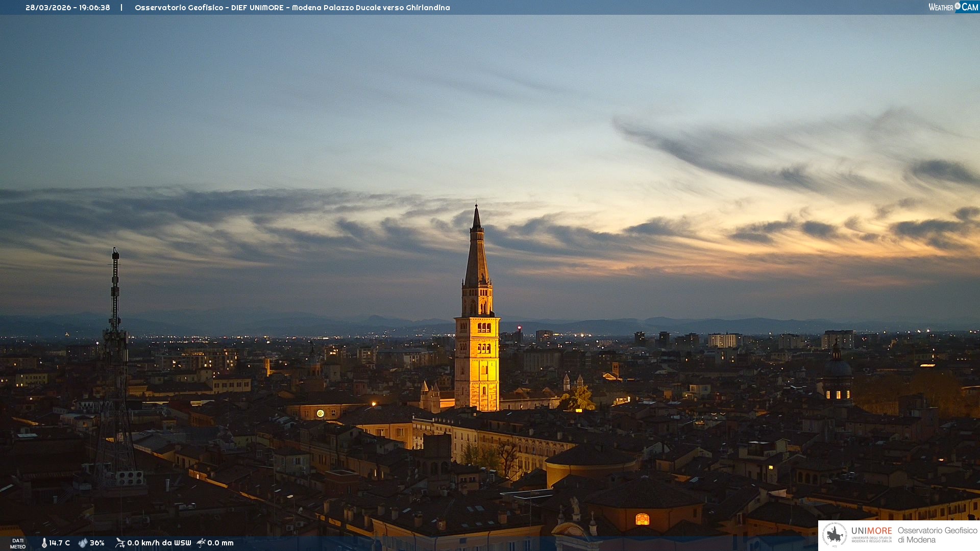Screen dimensions: 980x551
Task: Click the lit arched window near the bottom
Action: [642, 519]
